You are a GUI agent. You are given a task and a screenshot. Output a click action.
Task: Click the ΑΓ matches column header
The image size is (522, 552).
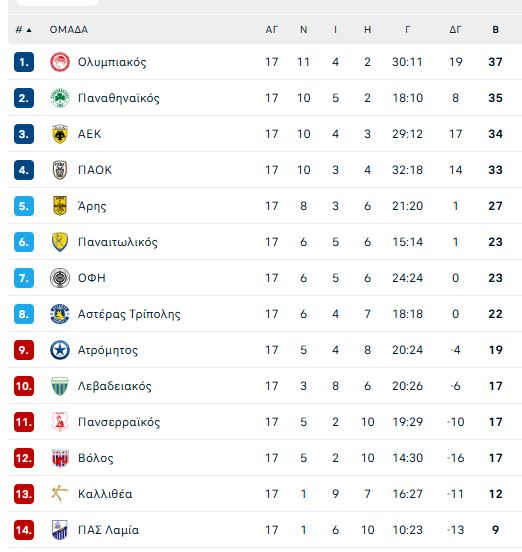(271, 30)
